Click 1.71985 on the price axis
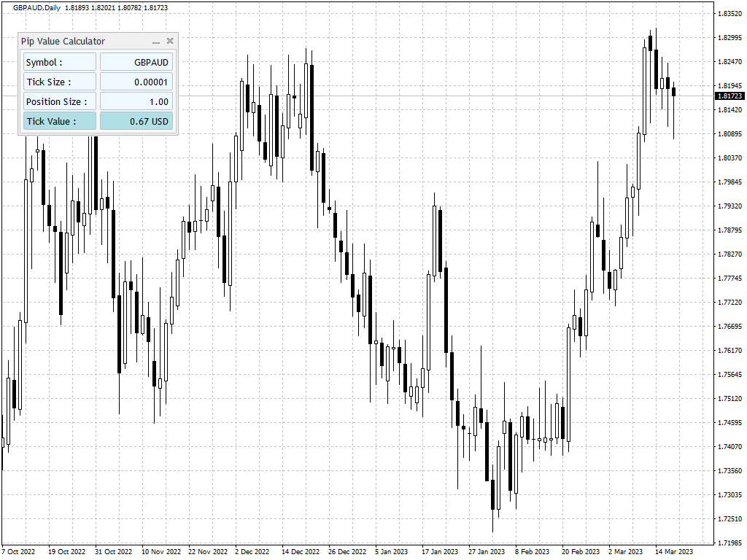747x560 pixels. click(729, 543)
